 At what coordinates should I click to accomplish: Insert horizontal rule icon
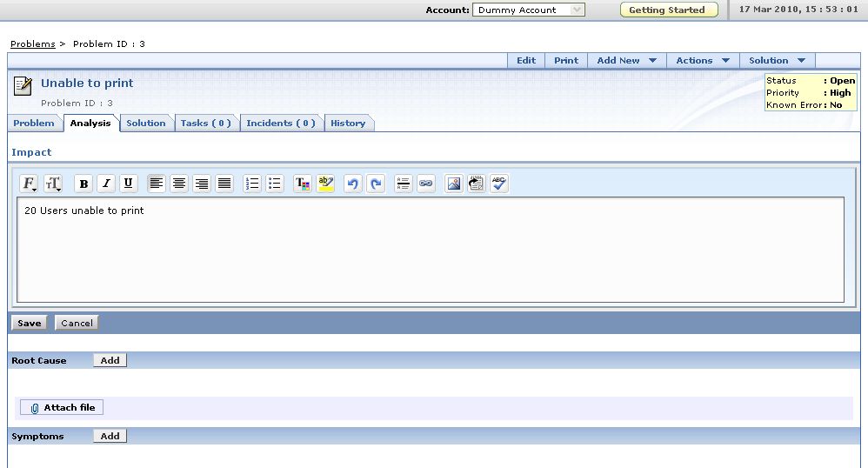click(x=403, y=184)
